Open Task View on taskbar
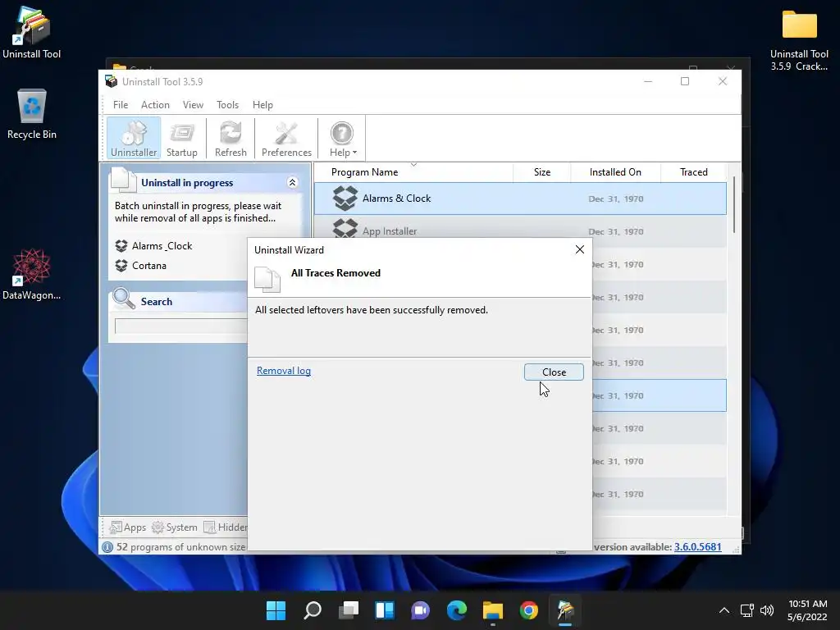Image resolution: width=840 pixels, height=630 pixels. coord(349,610)
